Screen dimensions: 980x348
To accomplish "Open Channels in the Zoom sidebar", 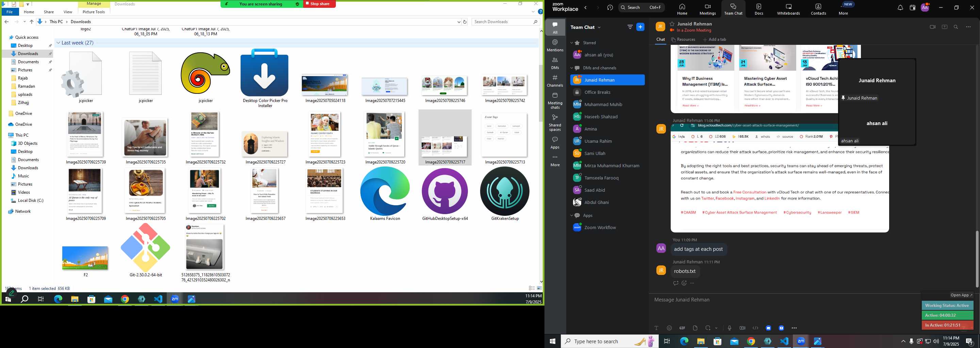I will (x=555, y=81).
